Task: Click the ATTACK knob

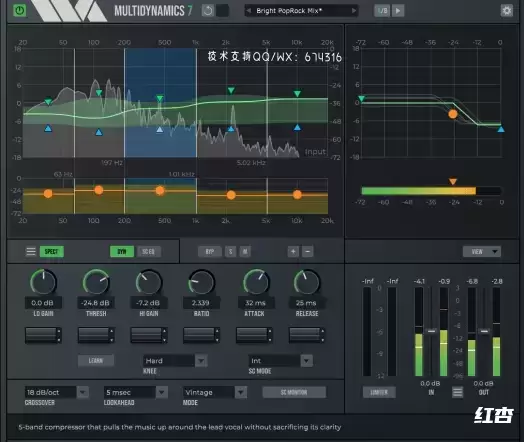Action: 256,282
